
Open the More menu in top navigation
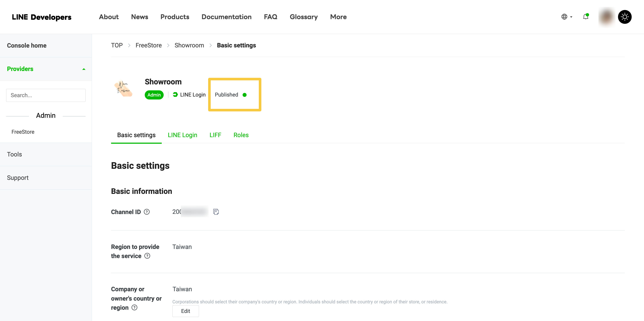click(338, 17)
